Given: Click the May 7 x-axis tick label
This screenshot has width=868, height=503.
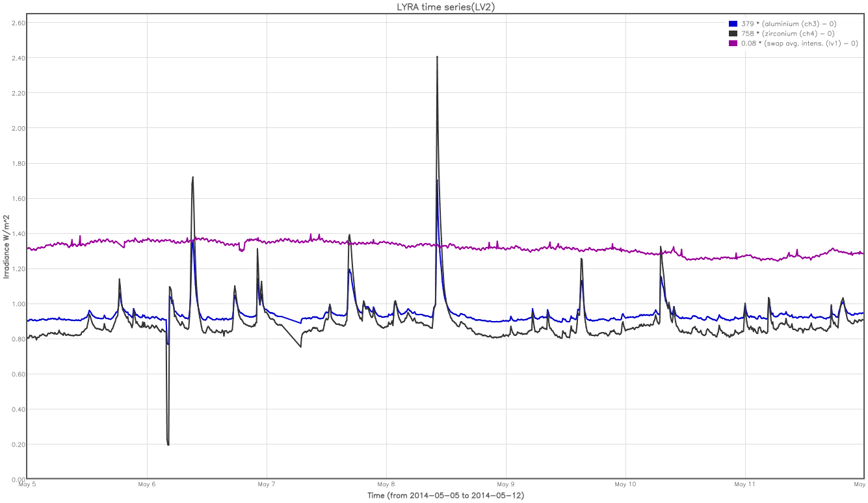Looking at the screenshot, I should [267, 484].
